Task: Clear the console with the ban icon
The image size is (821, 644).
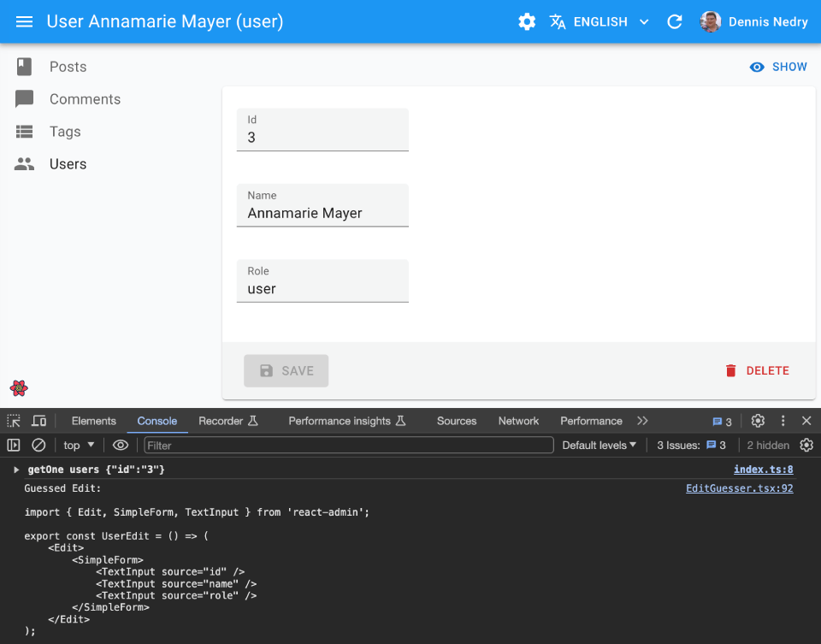Action: (38, 445)
